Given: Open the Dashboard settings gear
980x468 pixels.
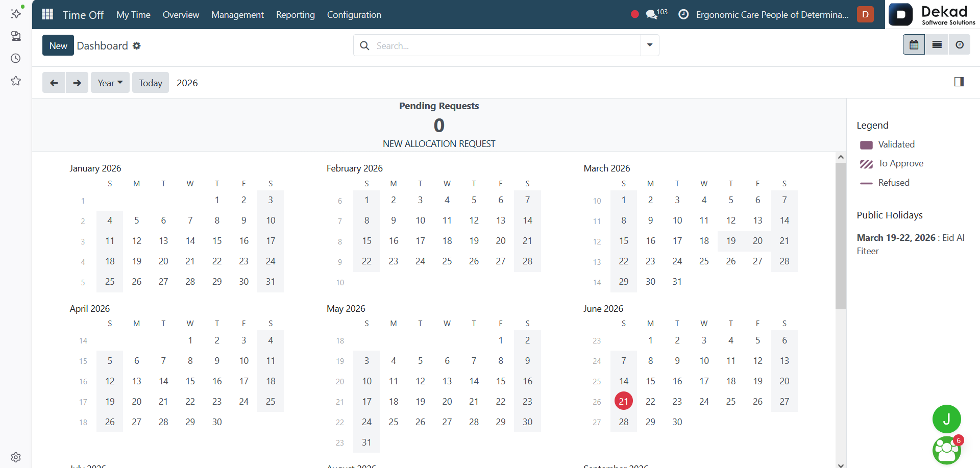Looking at the screenshot, I should (x=137, y=46).
